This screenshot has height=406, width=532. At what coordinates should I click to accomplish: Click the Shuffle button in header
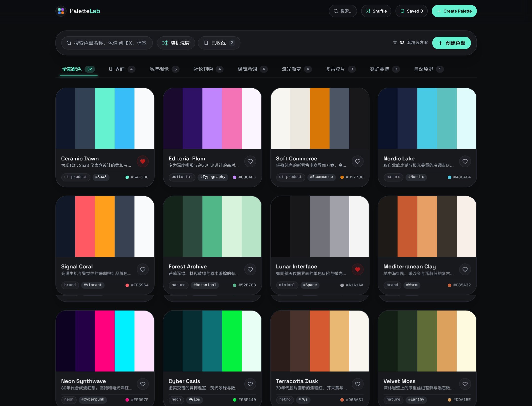pyautogui.click(x=376, y=11)
